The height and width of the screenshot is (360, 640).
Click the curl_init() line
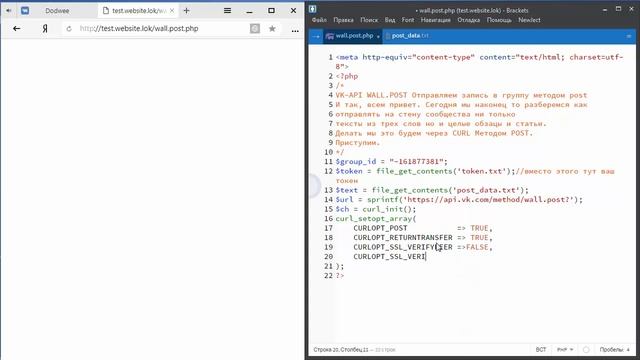(x=376, y=209)
